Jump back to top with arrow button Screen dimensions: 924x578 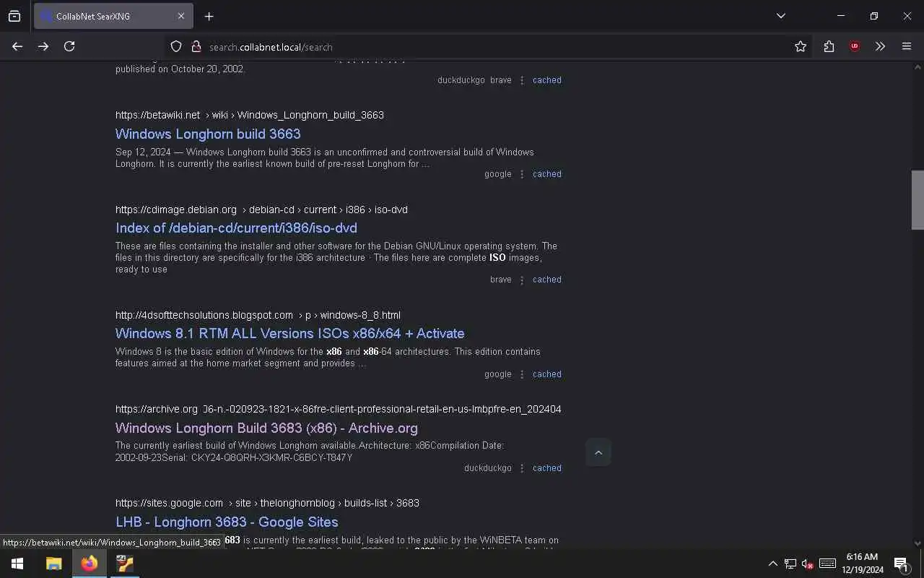(598, 452)
